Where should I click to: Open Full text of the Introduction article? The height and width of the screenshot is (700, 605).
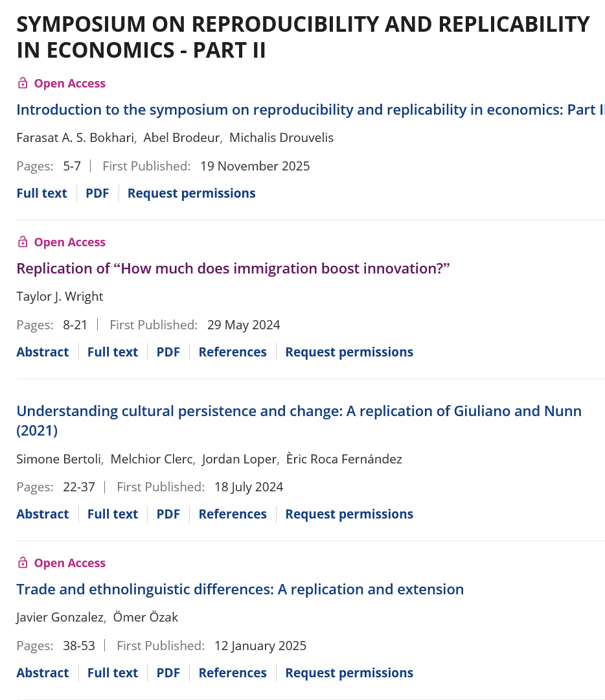click(x=41, y=193)
